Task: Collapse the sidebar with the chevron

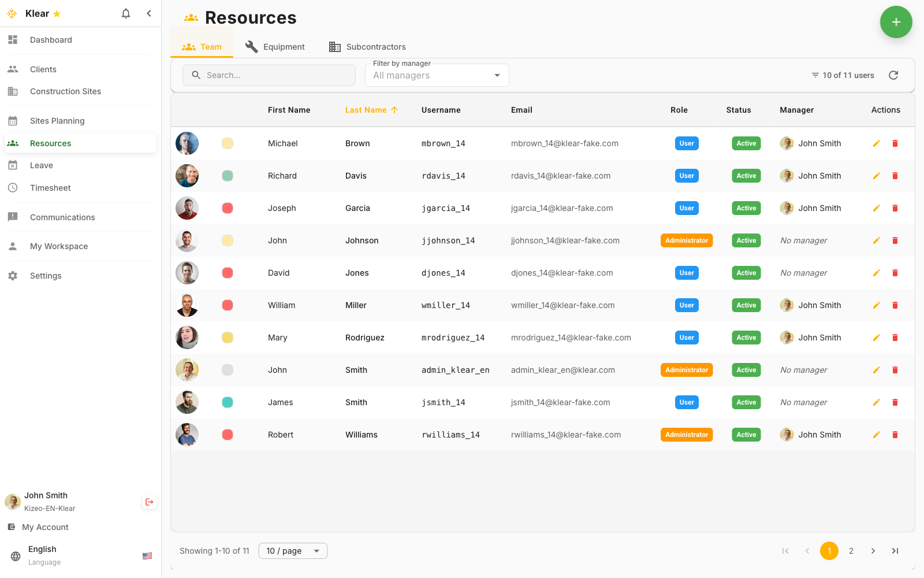Action: tap(149, 13)
